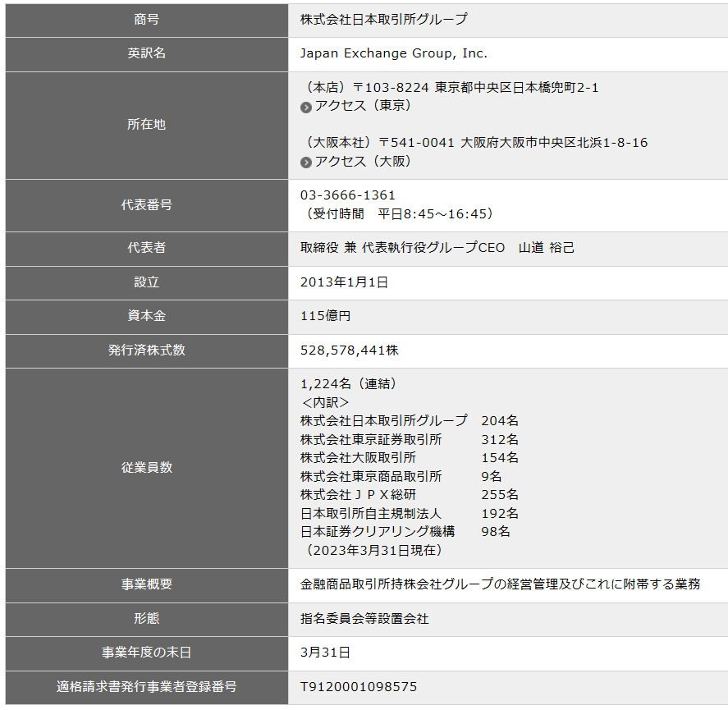
Task: Click the 事業概要 header cell
Action: click(147, 585)
